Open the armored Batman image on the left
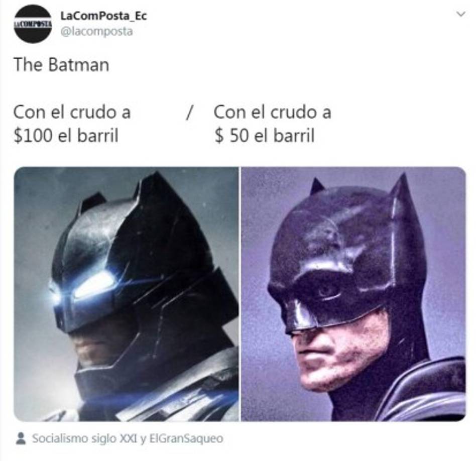This screenshot has height=461, width=476. point(126,294)
